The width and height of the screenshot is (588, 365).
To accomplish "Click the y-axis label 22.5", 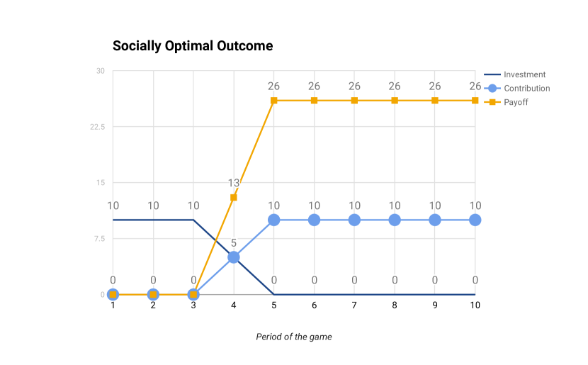I will (x=97, y=127).
